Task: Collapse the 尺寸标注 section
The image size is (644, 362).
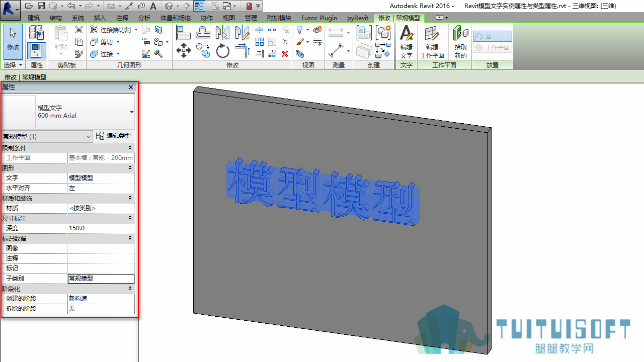Action: (x=130, y=218)
